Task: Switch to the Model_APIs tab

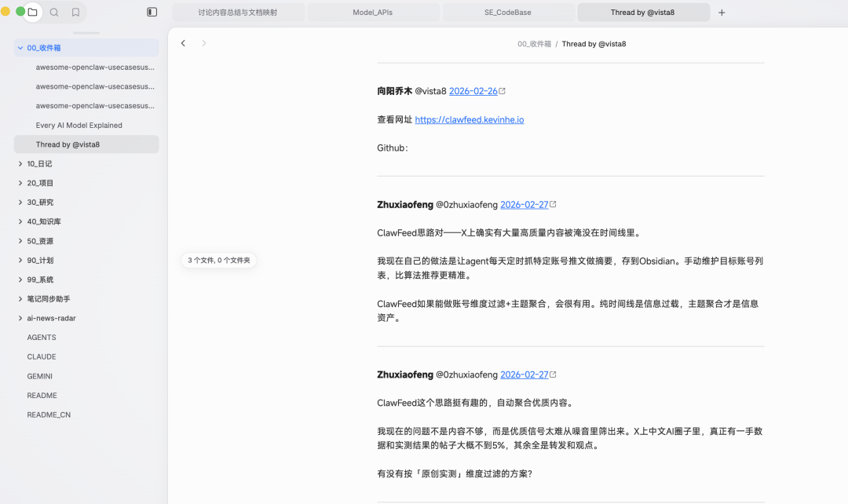Action: point(373,13)
